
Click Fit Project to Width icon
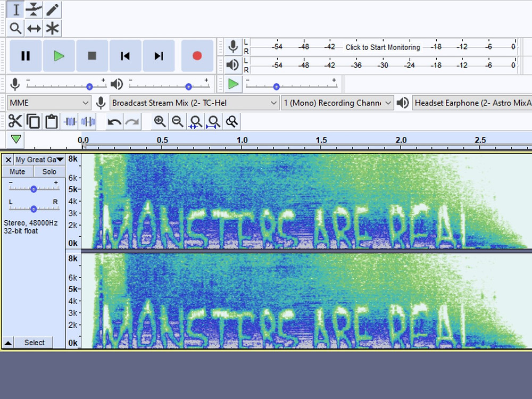click(x=213, y=121)
